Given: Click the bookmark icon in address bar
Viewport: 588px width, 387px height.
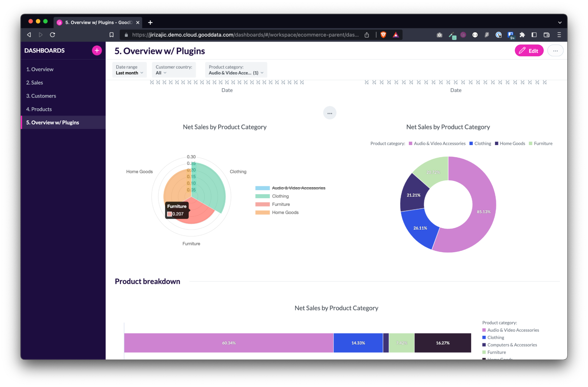Looking at the screenshot, I should coord(111,35).
